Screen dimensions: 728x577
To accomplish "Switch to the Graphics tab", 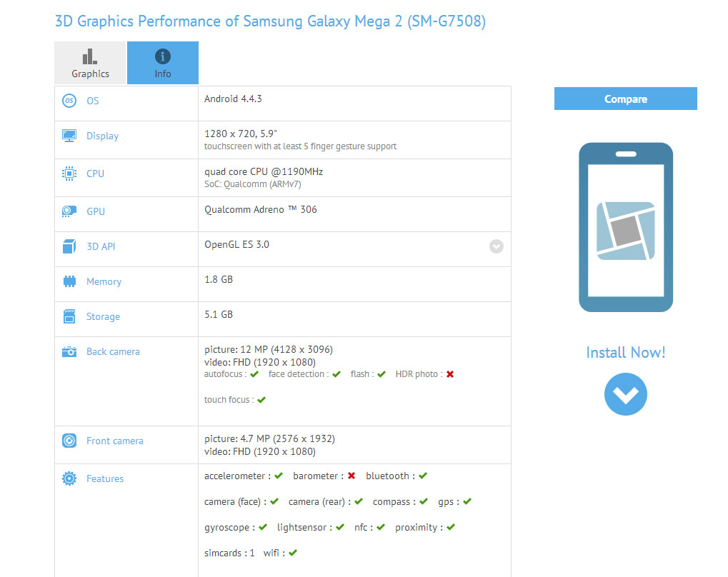I will [90, 63].
